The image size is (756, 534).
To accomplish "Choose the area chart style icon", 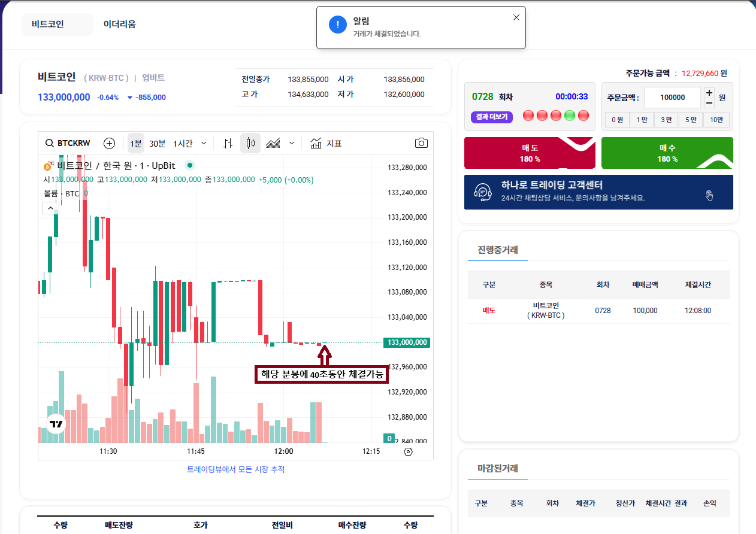I will (273, 143).
